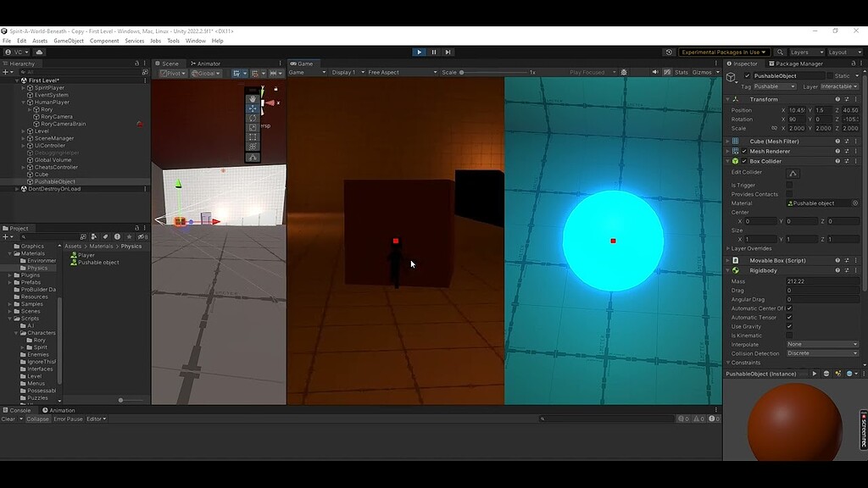Viewport: 868px width, 488px height.
Task: Open the Rigidbody component settings menu icon
Action: (854, 270)
